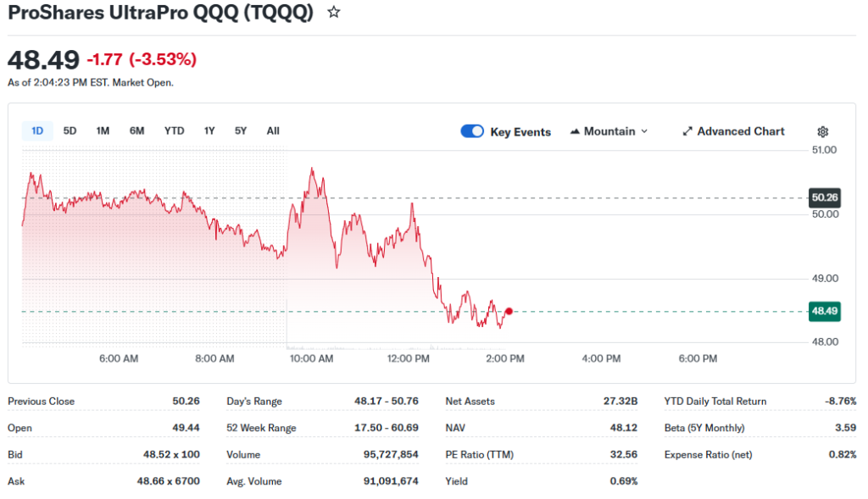The width and height of the screenshot is (868, 499).
Task: Switch to the 5D time range
Action: coord(70,130)
